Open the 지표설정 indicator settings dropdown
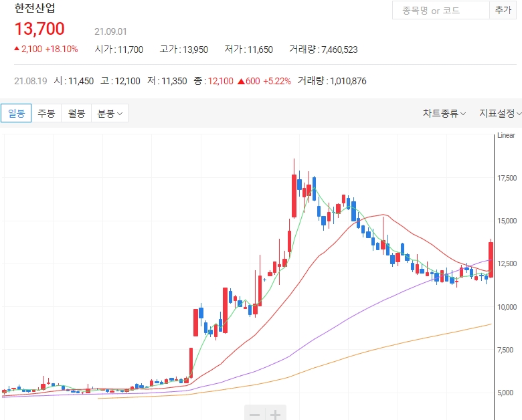 click(500, 114)
